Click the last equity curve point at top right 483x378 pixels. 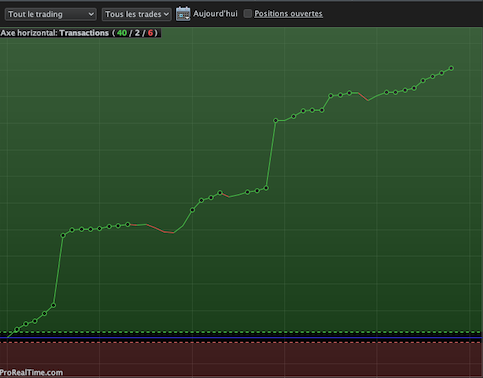tap(451, 68)
